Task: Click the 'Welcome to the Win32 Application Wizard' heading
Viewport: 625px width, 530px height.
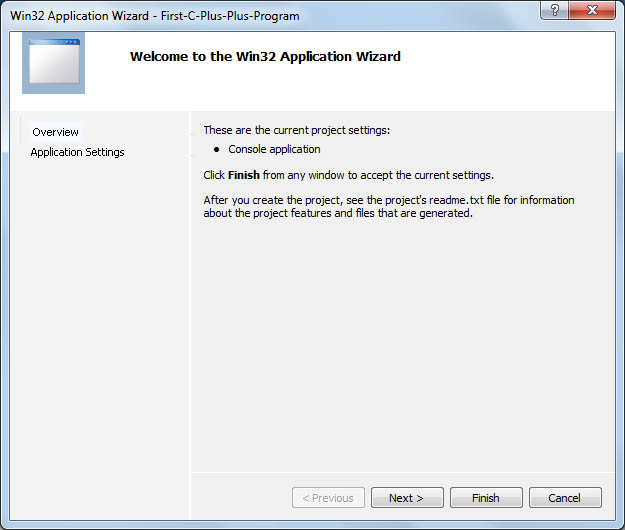Action: 265,57
